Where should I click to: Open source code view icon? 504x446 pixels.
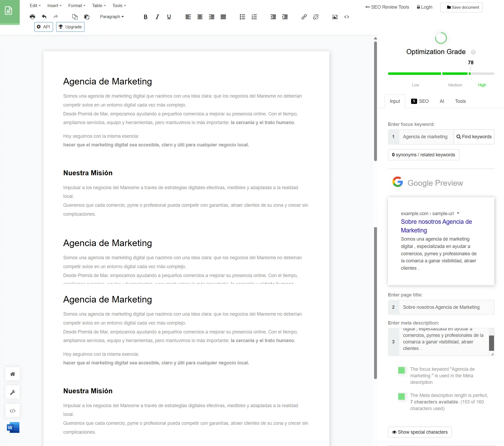[x=346, y=17]
